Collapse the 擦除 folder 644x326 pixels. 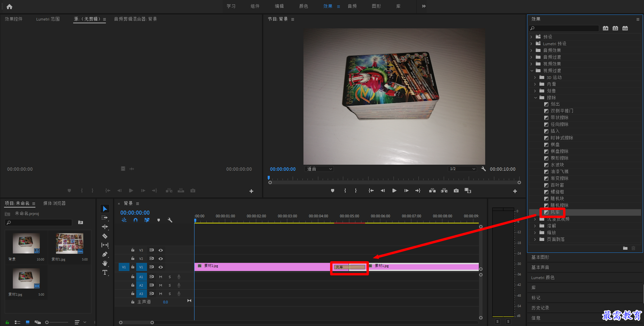click(535, 98)
